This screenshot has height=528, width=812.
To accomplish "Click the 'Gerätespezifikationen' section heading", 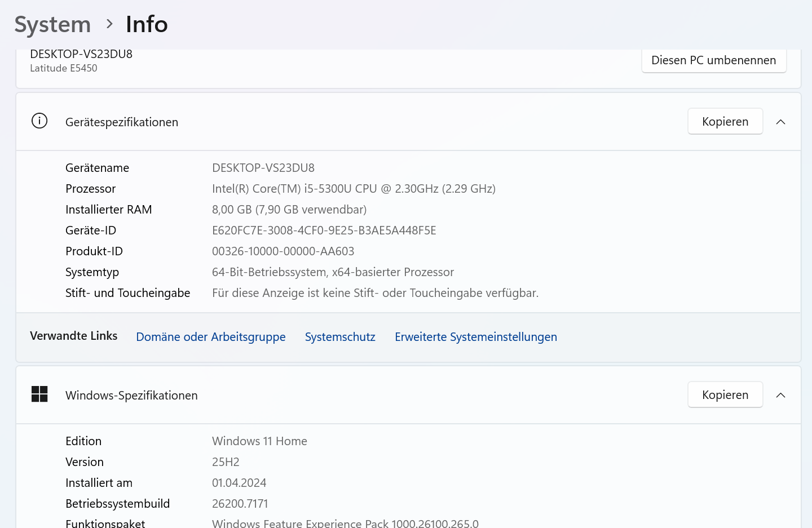I will 122,122.
